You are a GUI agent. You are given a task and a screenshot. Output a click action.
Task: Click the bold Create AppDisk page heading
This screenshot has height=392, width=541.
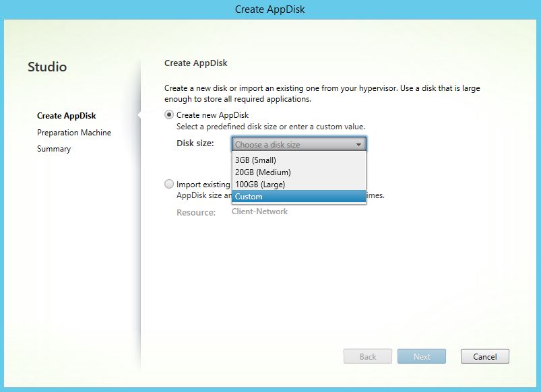tap(195, 63)
